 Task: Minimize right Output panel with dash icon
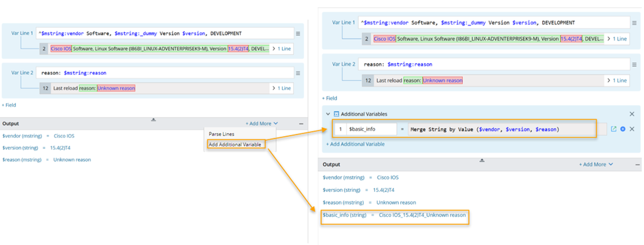point(637,165)
